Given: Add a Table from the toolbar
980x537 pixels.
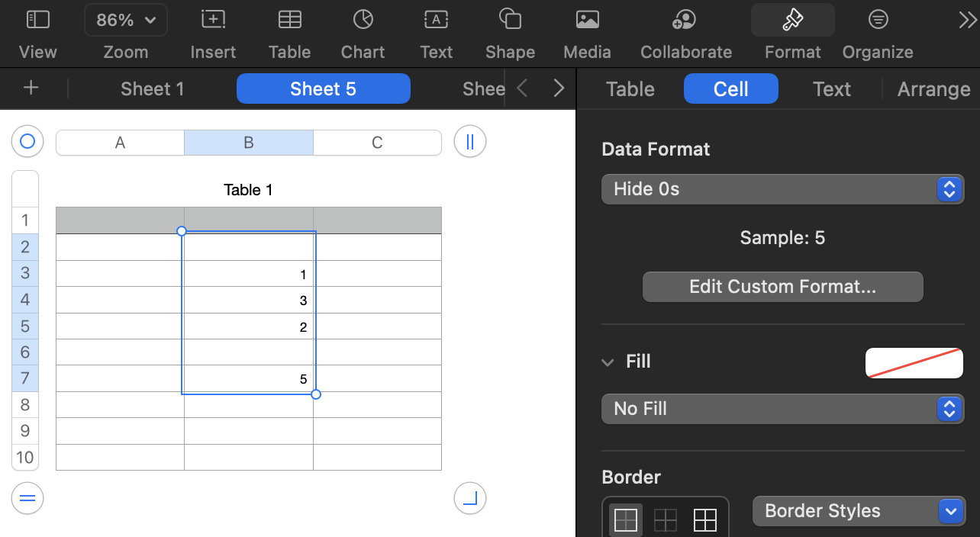Looking at the screenshot, I should (289, 21).
